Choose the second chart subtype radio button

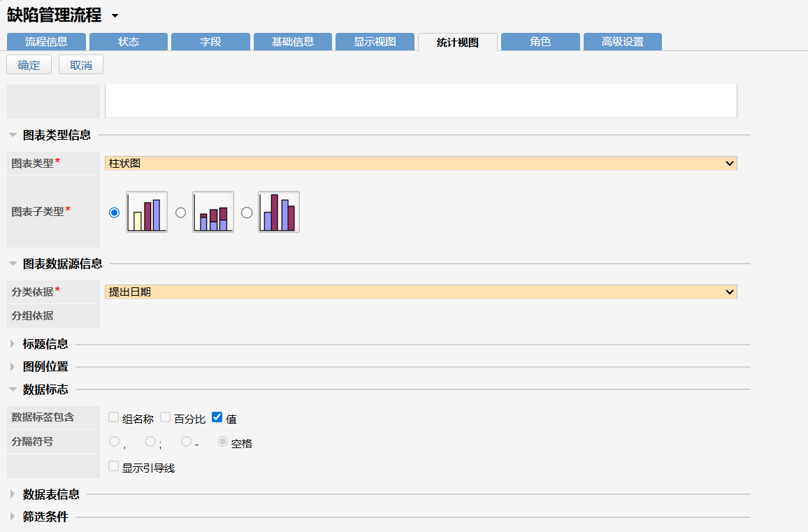[180, 213]
